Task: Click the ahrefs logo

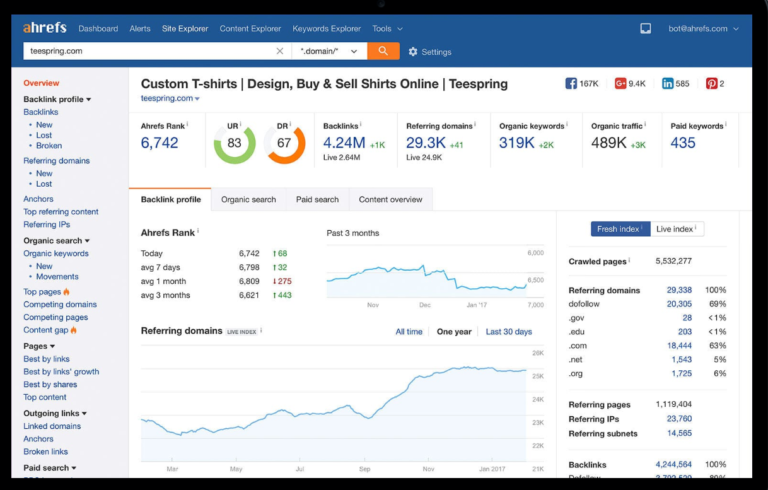Action: [45, 28]
